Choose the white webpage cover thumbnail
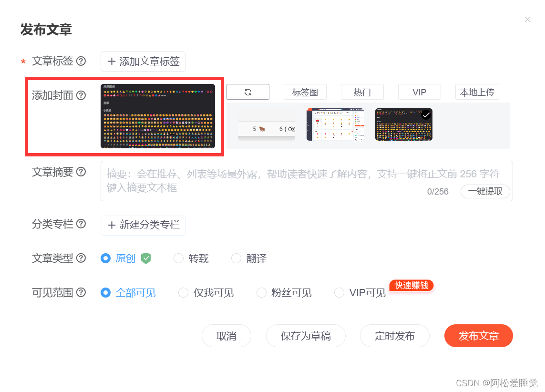The width and height of the screenshot is (545, 392). tap(335, 124)
